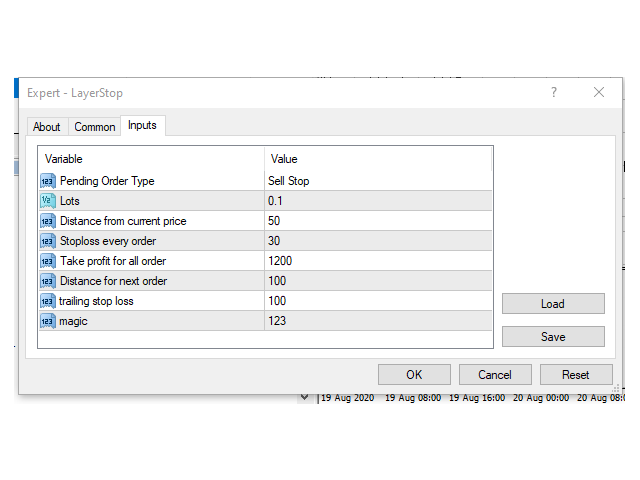
Task: Click the 20 Aug 00:00 chart time label
Action: tap(541, 398)
